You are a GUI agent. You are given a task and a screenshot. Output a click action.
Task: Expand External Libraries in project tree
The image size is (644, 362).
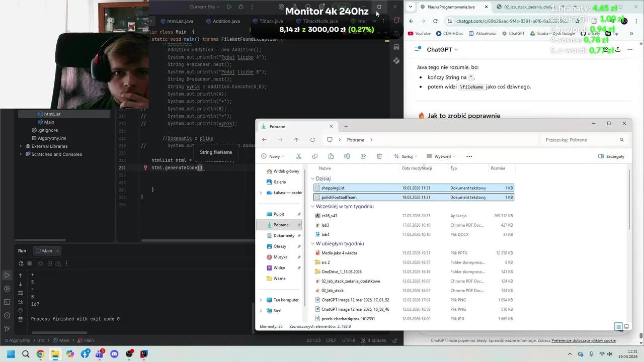(x=21, y=146)
